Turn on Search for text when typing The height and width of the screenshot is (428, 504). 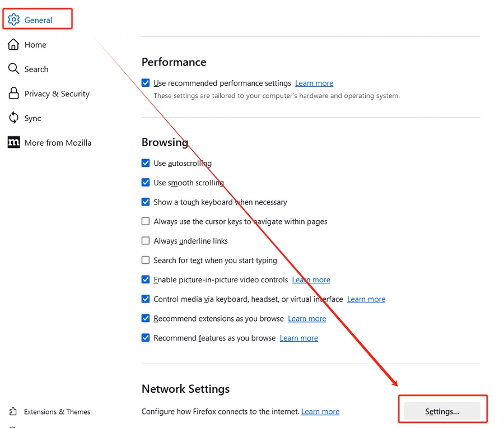click(x=146, y=260)
